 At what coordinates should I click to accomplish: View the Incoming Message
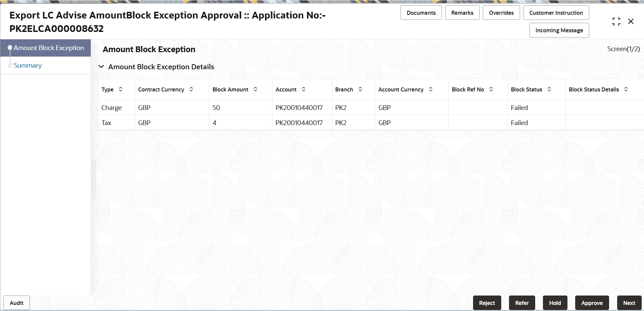pos(559,30)
